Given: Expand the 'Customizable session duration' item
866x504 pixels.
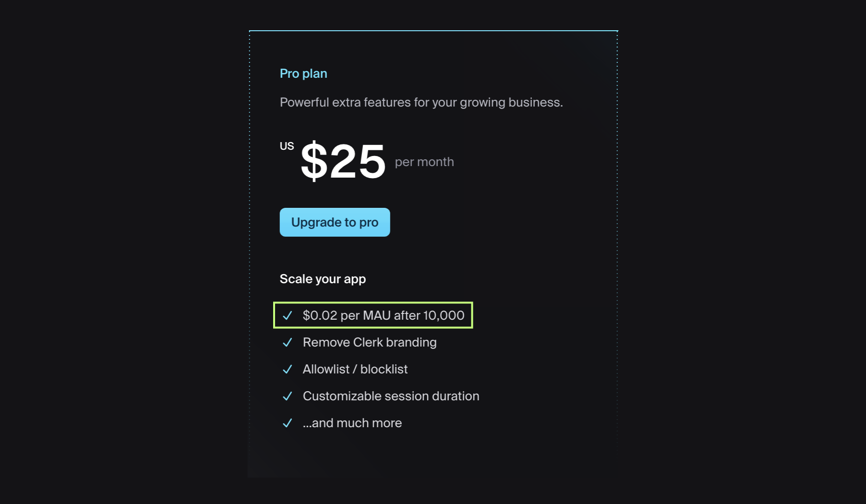Looking at the screenshot, I should pos(390,396).
